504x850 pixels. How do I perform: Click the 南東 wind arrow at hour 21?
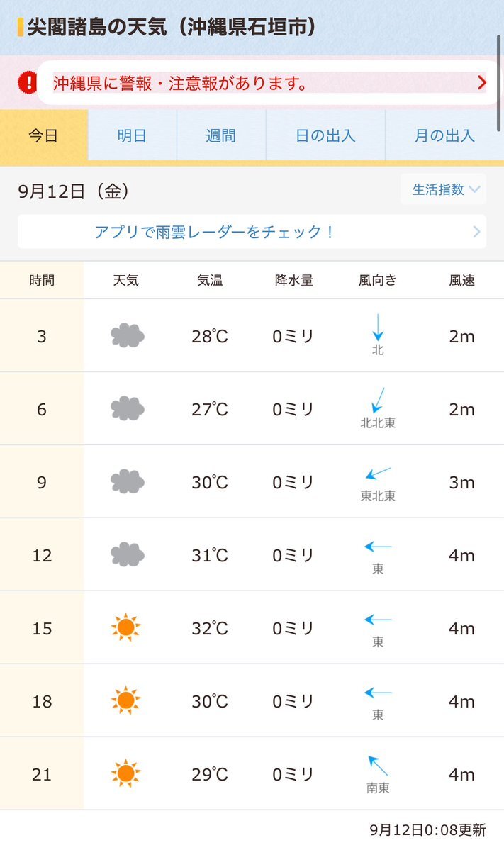pyautogui.click(x=378, y=766)
